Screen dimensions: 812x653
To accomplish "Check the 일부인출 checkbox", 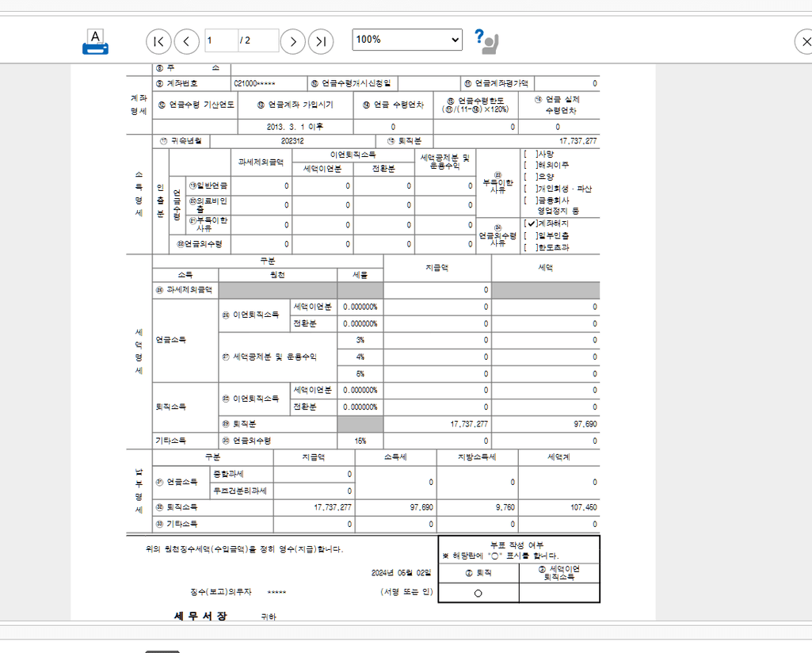I will [529, 235].
